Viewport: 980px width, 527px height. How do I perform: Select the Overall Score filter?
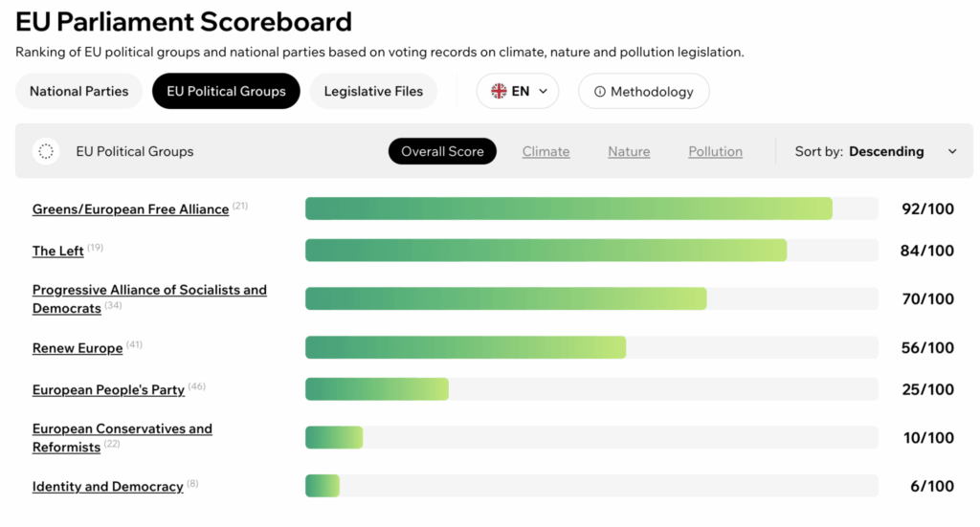(442, 151)
